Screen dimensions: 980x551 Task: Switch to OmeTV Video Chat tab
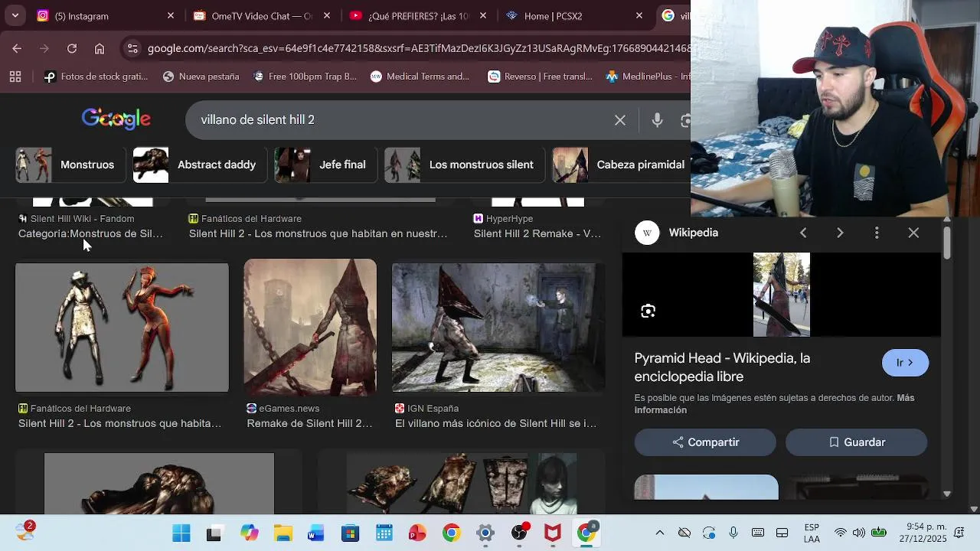point(260,15)
